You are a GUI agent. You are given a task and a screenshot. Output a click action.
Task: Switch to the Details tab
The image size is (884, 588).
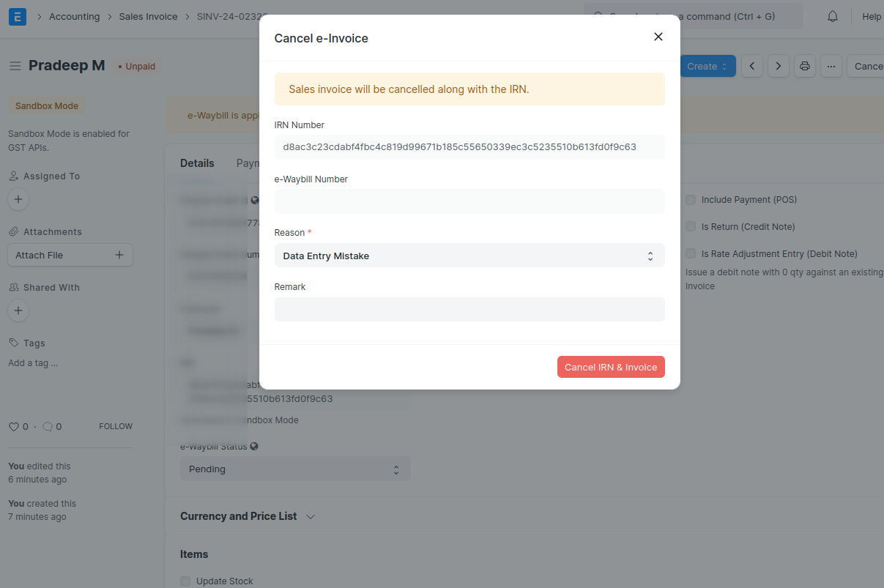click(197, 163)
